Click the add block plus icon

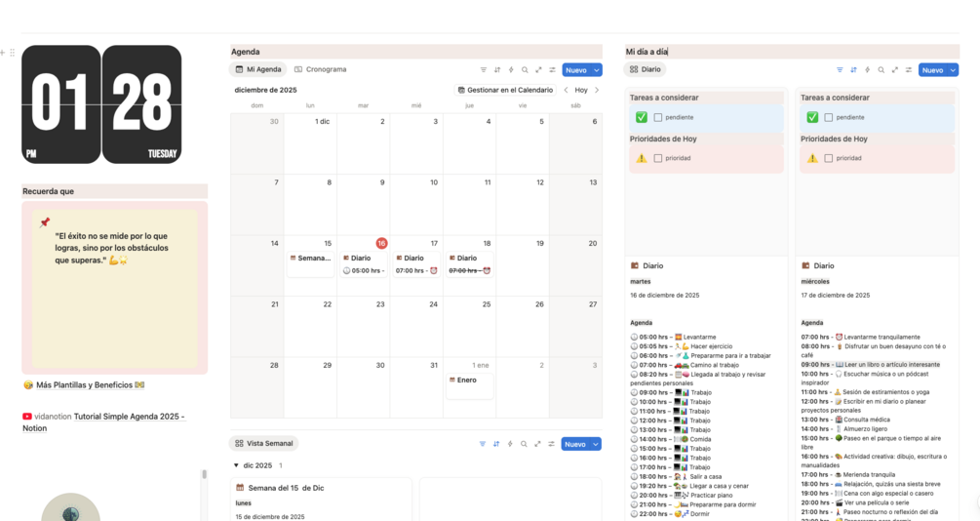3,53
